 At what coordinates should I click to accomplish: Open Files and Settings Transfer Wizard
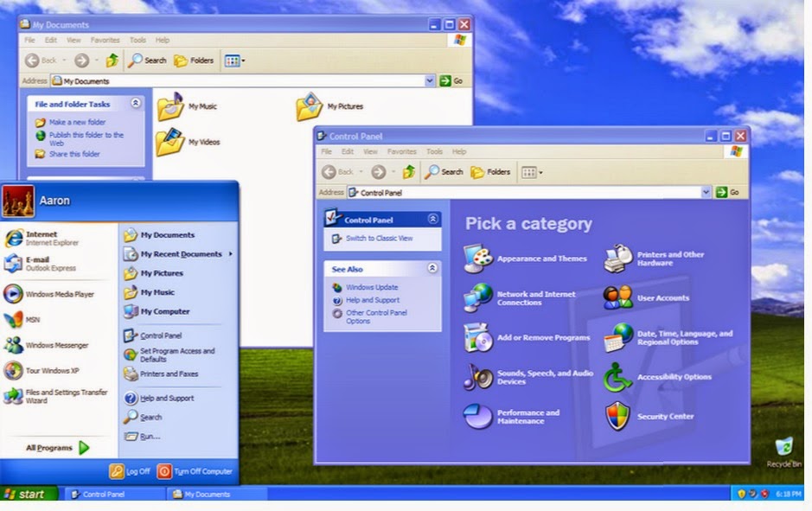pos(56,396)
